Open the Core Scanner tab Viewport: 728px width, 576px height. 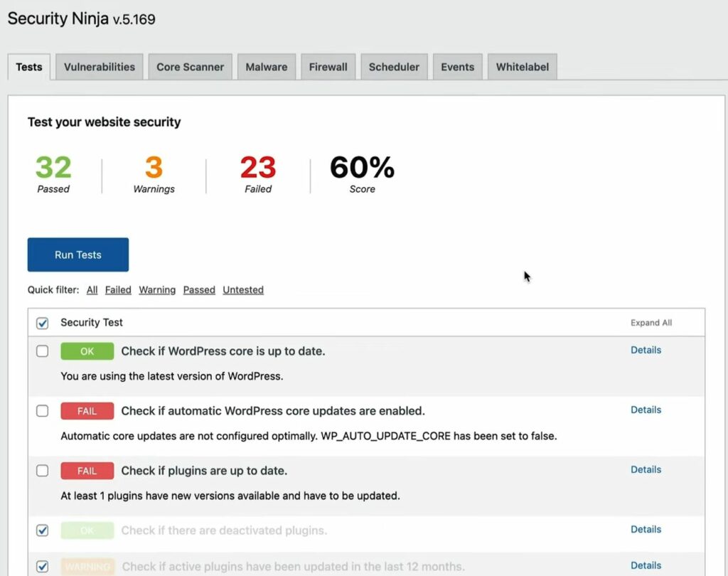coord(190,67)
